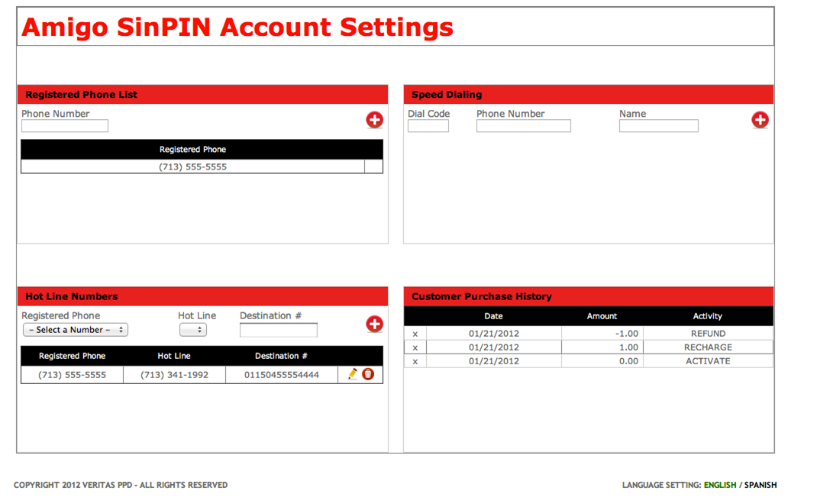Click the Speed Dialing section header

coord(589,95)
